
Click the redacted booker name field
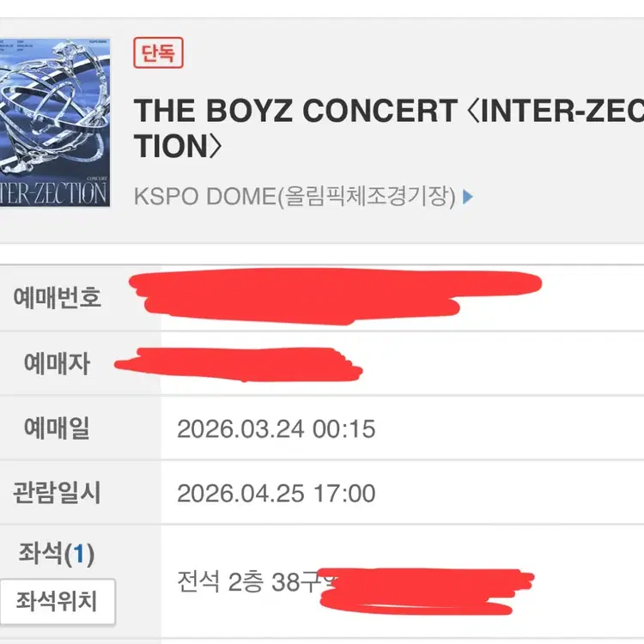[x=240, y=365]
